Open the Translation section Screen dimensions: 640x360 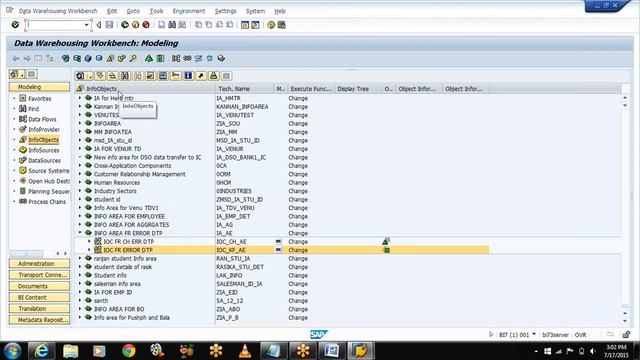[39, 309]
